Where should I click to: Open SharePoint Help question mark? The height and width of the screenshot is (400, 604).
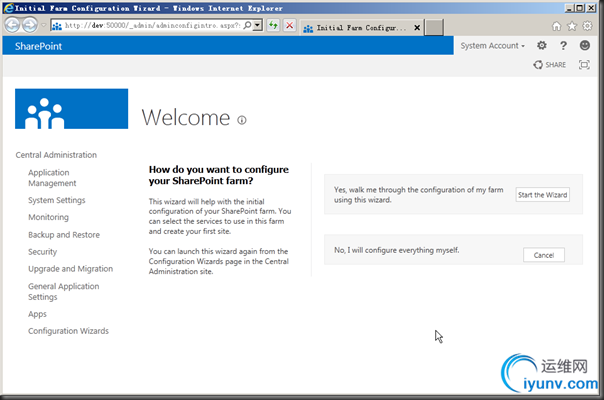563,46
